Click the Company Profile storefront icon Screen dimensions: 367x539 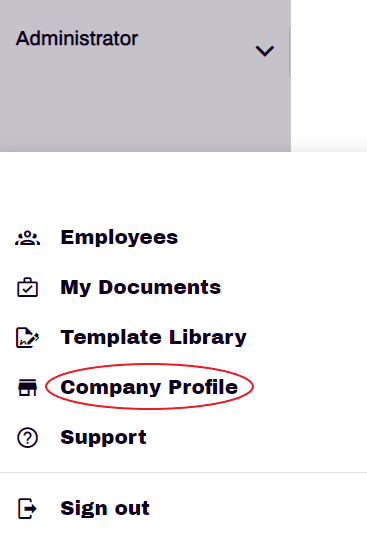pyautogui.click(x=27, y=387)
